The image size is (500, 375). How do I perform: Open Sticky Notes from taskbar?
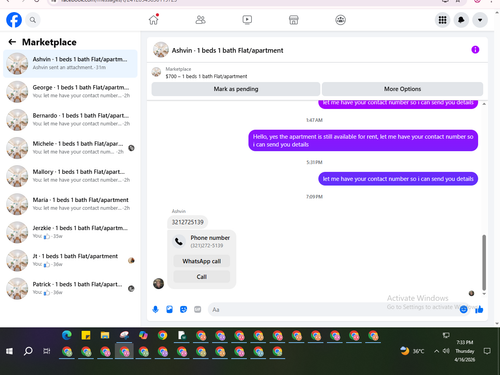click(x=86, y=335)
